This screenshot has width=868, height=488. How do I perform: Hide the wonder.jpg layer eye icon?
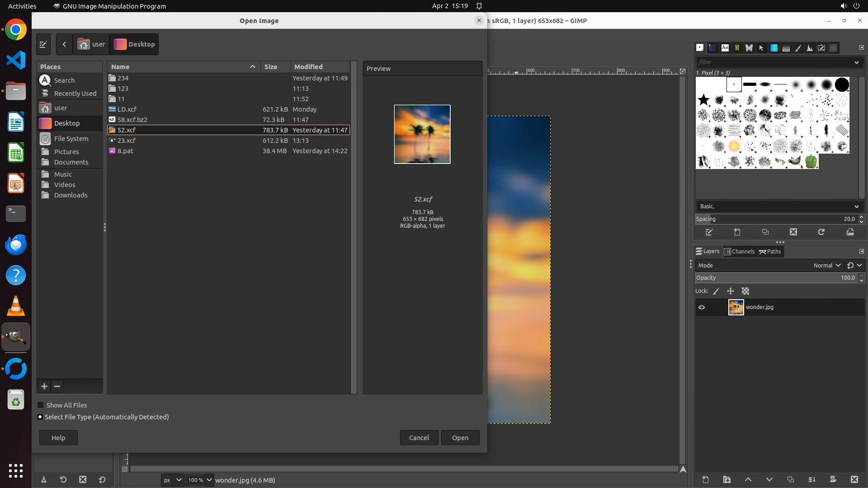[702, 307]
